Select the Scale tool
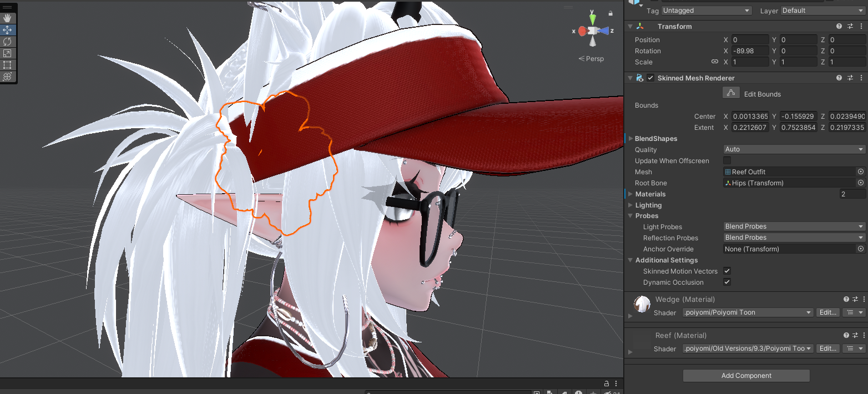Screen dimensions: 868x394 (8, 53)
